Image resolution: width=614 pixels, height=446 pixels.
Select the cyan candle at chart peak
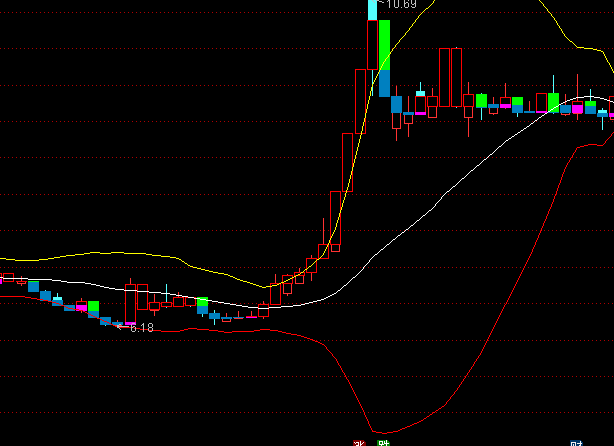click(x=372, y=10)
